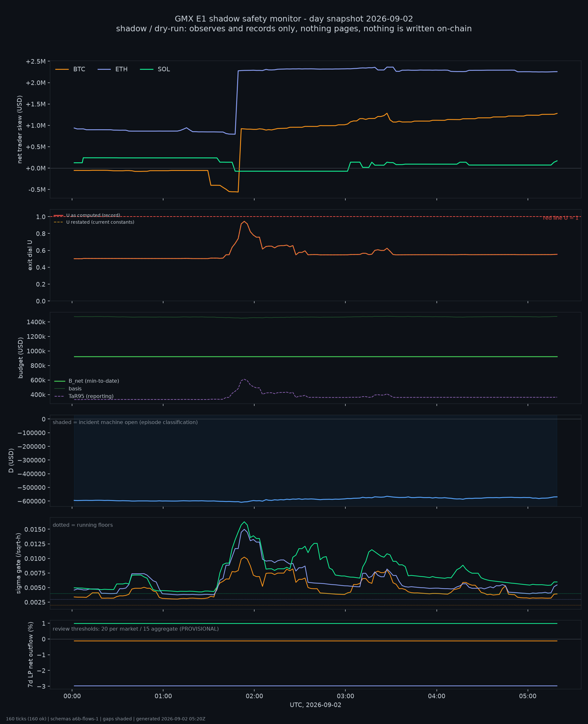
Task: Click the '1000k' budget tick label
Action: click(x=36, y=351)
